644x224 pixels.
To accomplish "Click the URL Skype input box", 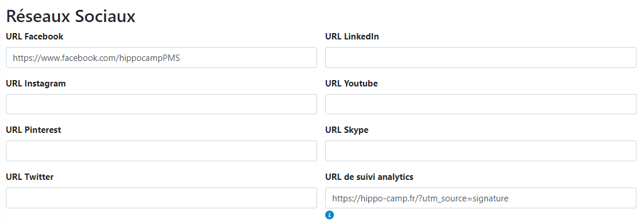I will pos(481,151).
